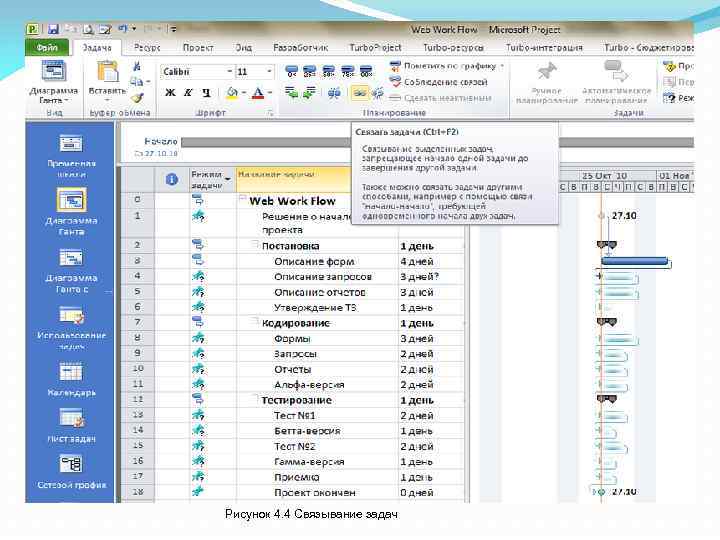
Task: Switch to the Проект tab
Action: pyautogui.click(x=198, y=47)
